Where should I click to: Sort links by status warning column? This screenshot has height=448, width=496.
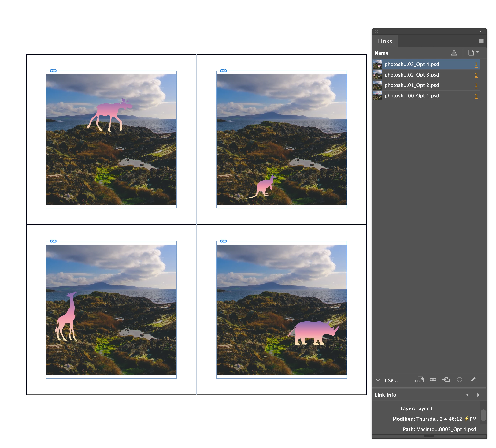point(454,53)
